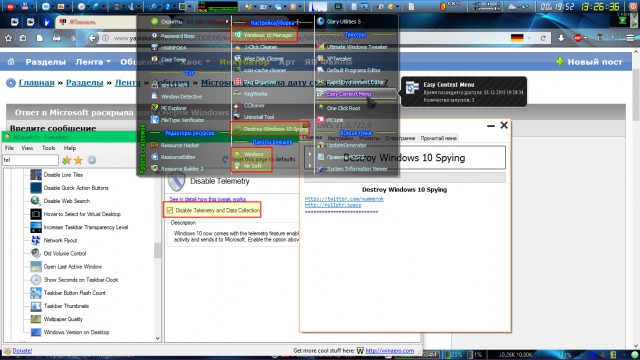Click the System Information Viewer icon
The height and width of the screenshot is (360, 640).
click(320, 168)
